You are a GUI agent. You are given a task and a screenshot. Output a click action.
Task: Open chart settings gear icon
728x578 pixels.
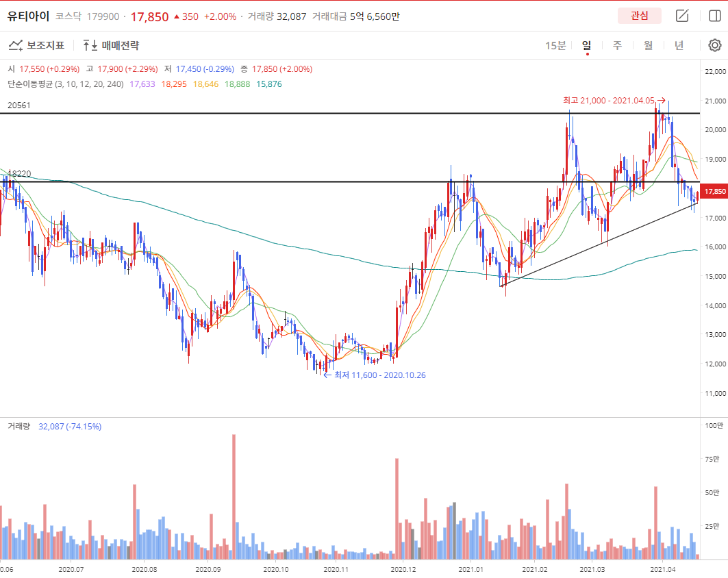(x=715, y=45)
